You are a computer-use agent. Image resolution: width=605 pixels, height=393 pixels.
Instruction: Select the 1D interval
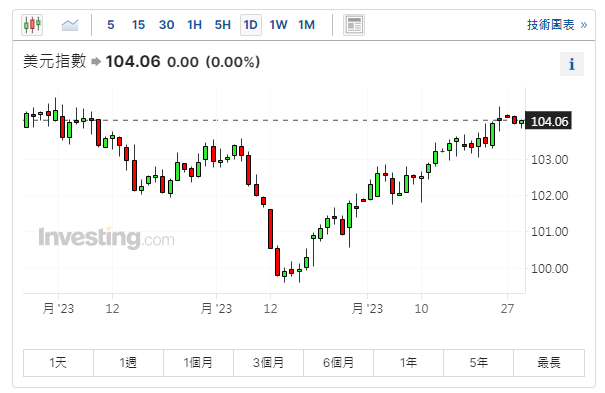(251, 25)
